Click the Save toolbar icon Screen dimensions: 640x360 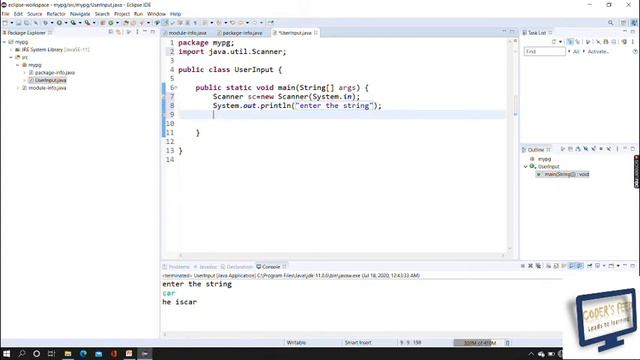[x=18, y=23]
